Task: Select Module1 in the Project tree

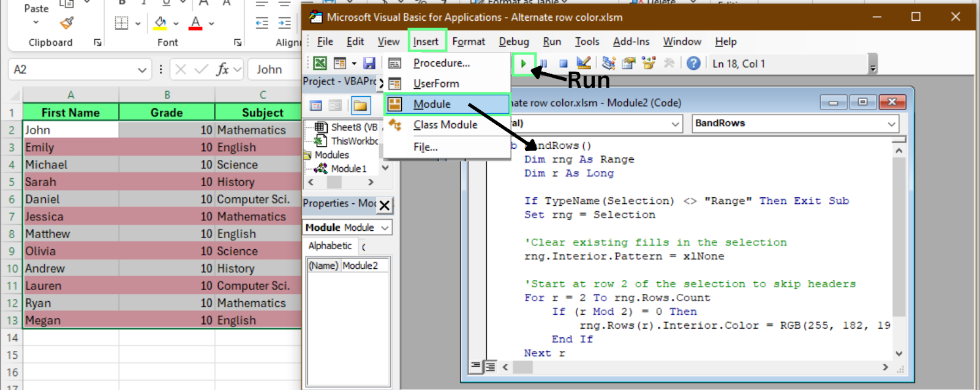Action: (349, 168)
